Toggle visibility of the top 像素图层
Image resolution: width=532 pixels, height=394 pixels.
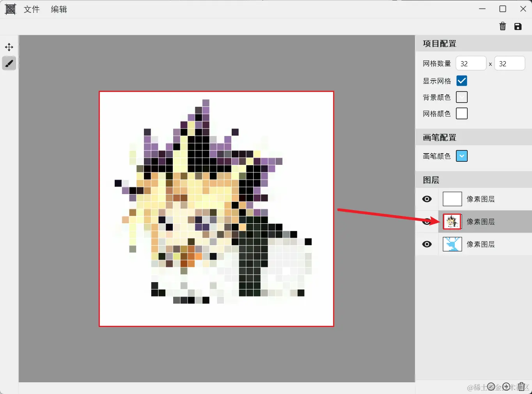point(427,199)
